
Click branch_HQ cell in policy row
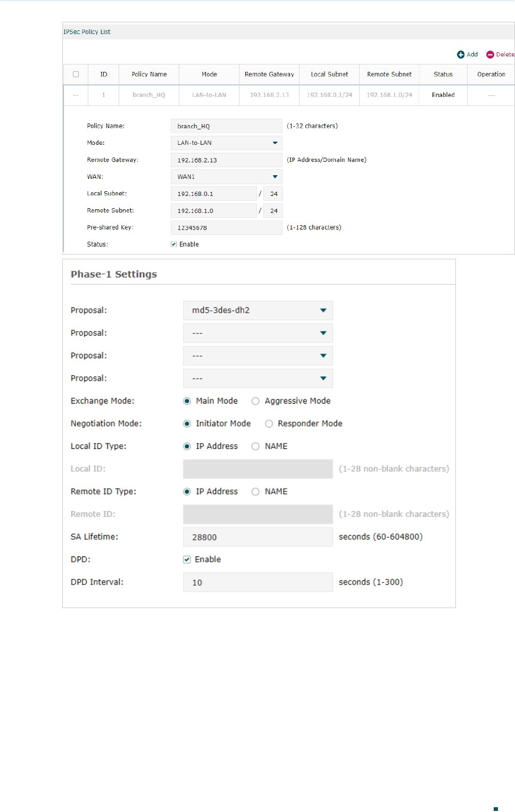point(149,95)
